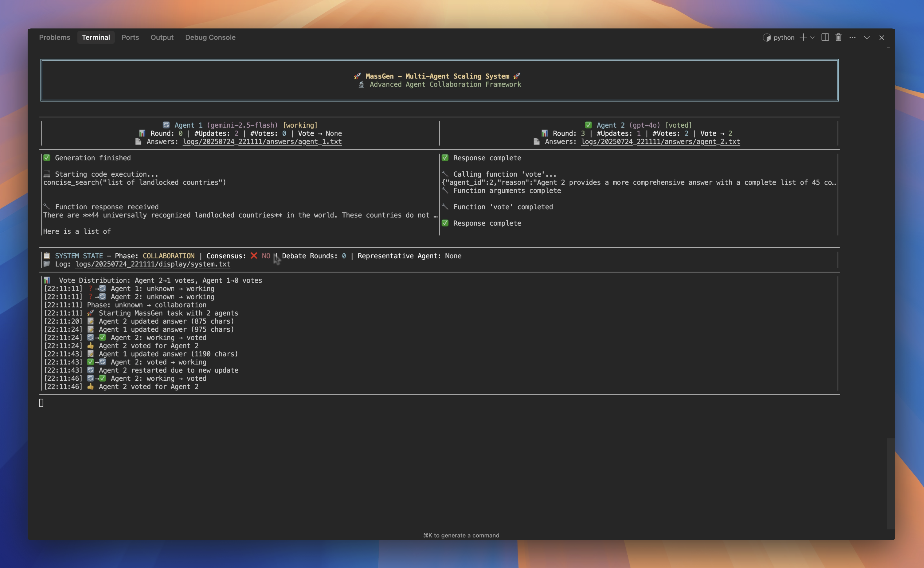The width and height of the screenshot is (924, 568).
Task: Open the panel more actions ellipsis
Action: 852,37
